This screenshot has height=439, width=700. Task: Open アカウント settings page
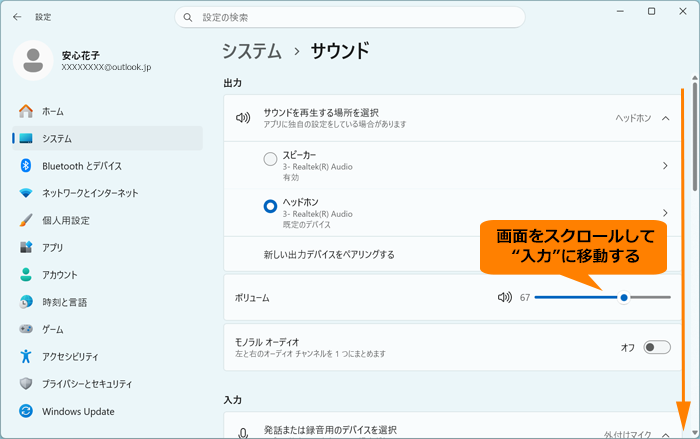tap(108, 275)
